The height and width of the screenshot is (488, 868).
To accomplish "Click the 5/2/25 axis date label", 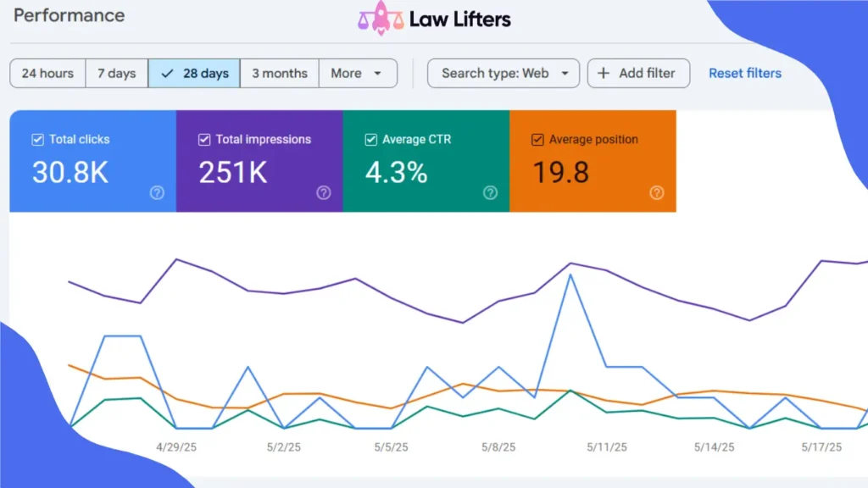I will point(284,447).
